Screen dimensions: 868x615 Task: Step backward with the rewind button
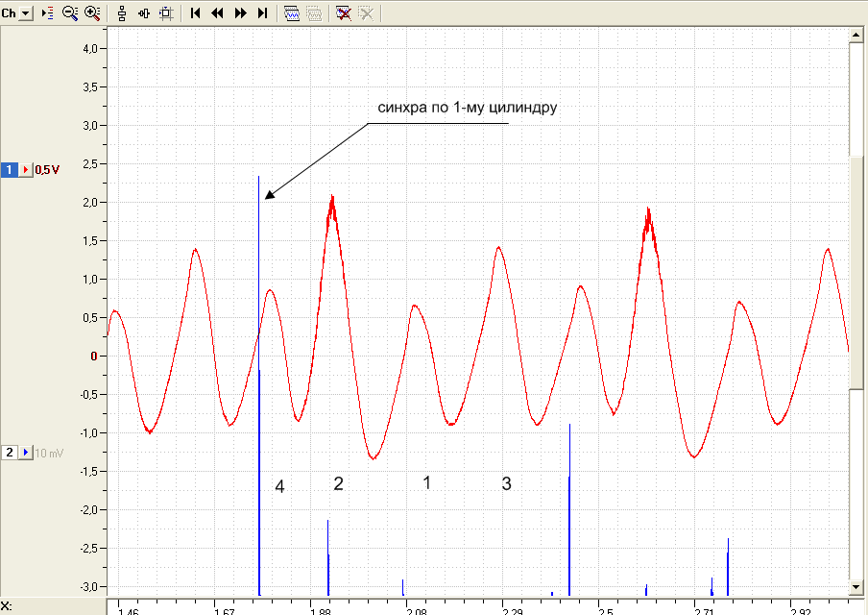click(x=218, y=12)
